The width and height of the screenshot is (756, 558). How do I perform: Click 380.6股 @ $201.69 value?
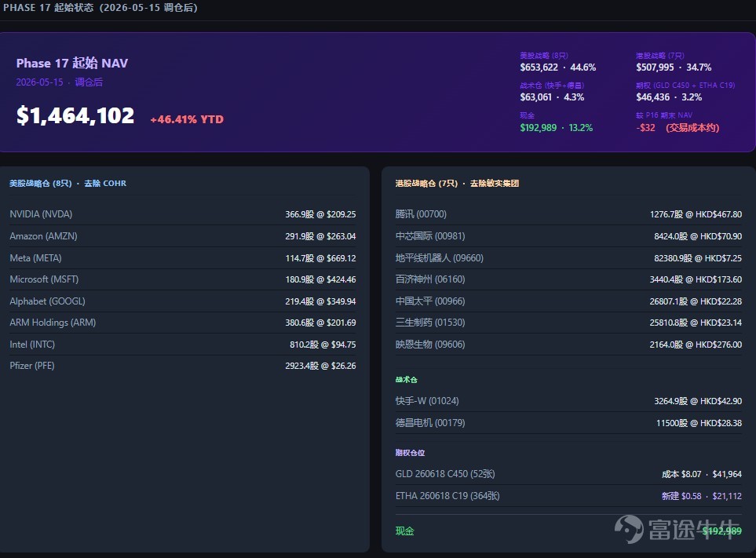(320, 323)
